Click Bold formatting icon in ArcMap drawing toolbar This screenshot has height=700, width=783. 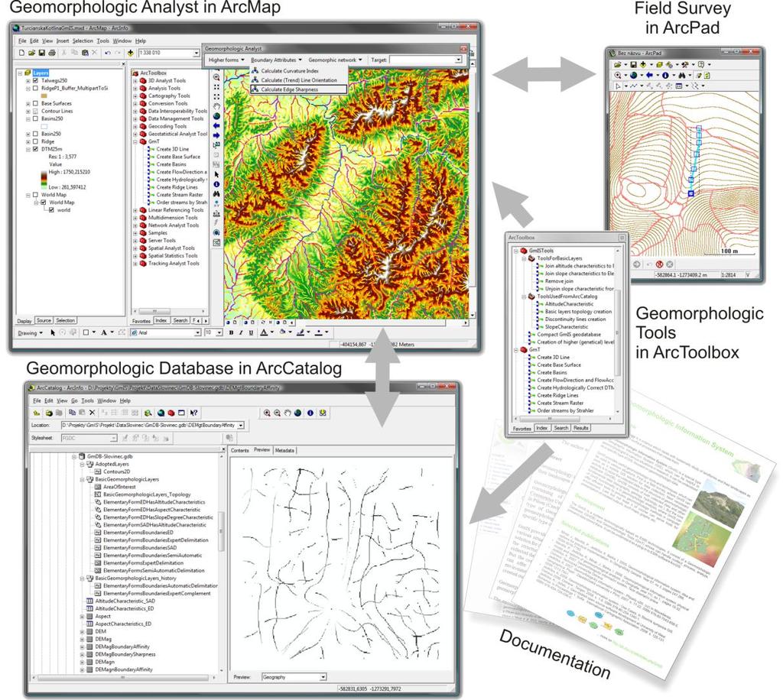[231, 332]
